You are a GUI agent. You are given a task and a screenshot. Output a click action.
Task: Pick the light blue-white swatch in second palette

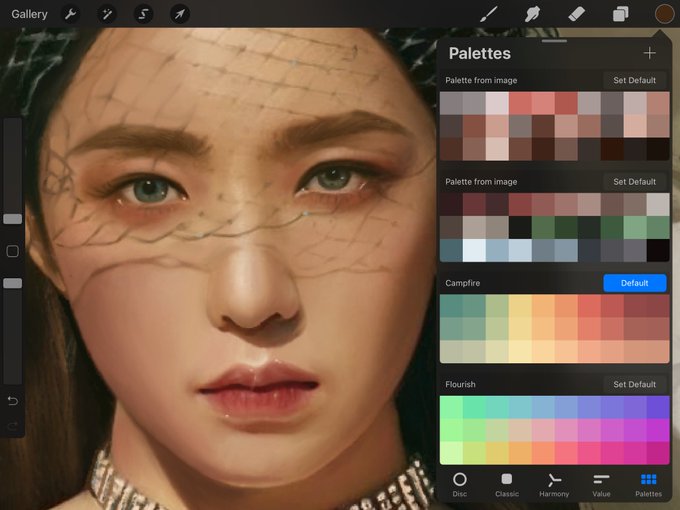point(474,251)
